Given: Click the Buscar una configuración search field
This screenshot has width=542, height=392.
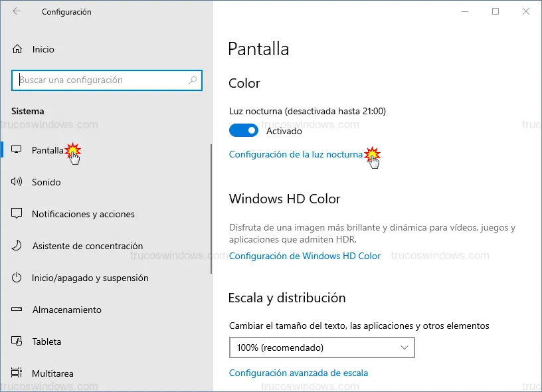Looking at the screenshot, I should 100,80.
